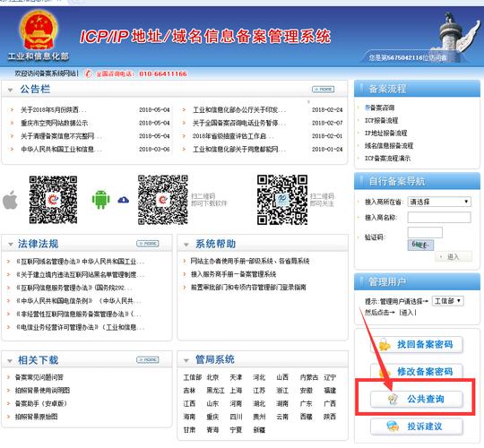Screen dimensions: 484x448
Task: Click the MORE button in 法律法规
Action: coord(148,244)
